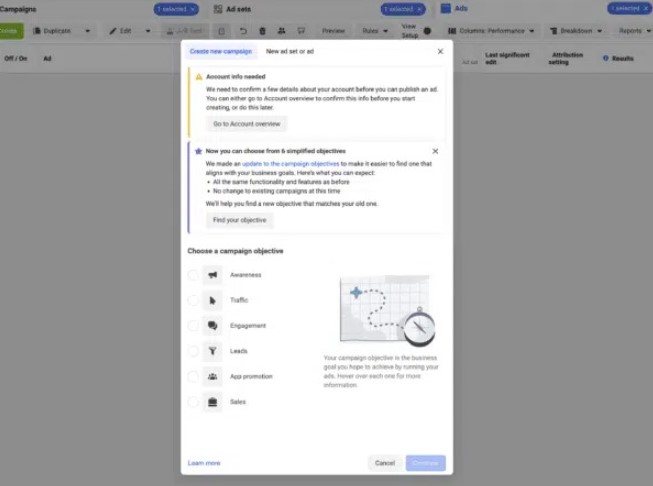Click the A/B Test button
653x486 pixels.
[184, 31]
